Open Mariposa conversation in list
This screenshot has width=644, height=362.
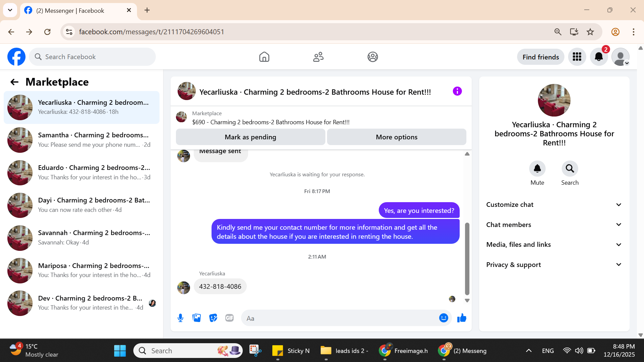point(82,271)
